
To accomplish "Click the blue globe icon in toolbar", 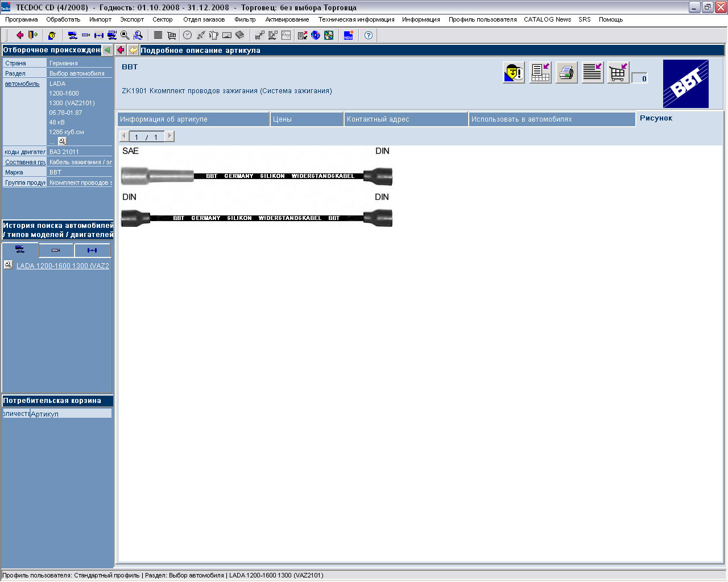I will [316, 35].
